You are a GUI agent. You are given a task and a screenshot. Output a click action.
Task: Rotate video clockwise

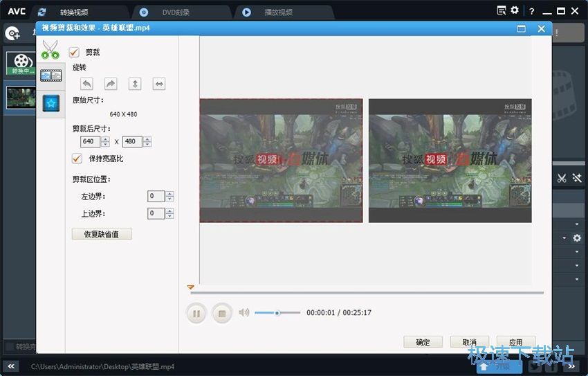(111, 84)
